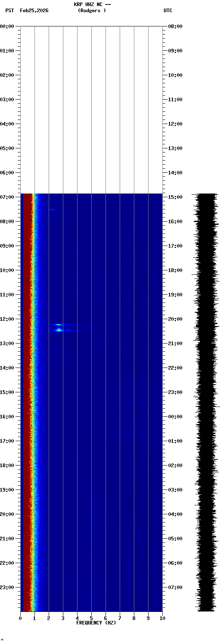This screenshot has height=644, width=224.
Task: Click the PST time label '18:00'
Action: point(7,466)
